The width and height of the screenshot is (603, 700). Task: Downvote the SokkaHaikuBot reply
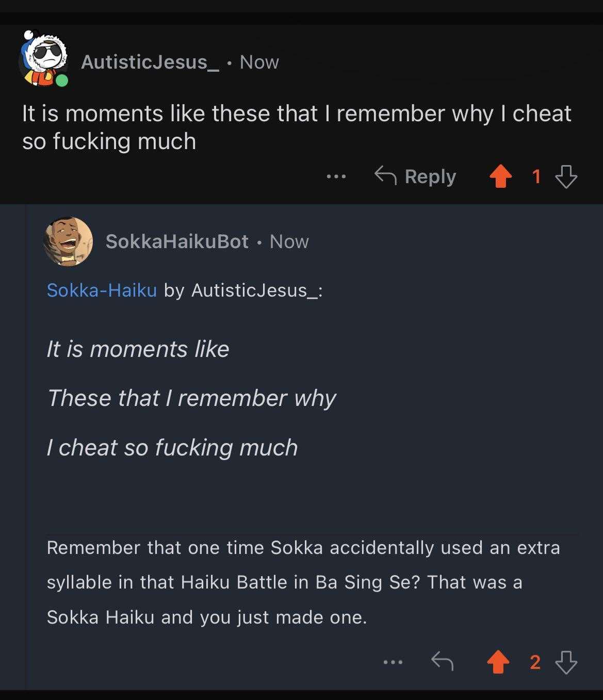(566, 662)
